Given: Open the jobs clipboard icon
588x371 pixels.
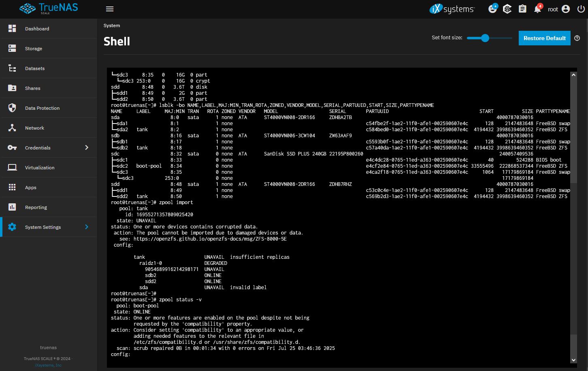Looking at the screenshot, I should pyautogui.click(x=522, y=9).
